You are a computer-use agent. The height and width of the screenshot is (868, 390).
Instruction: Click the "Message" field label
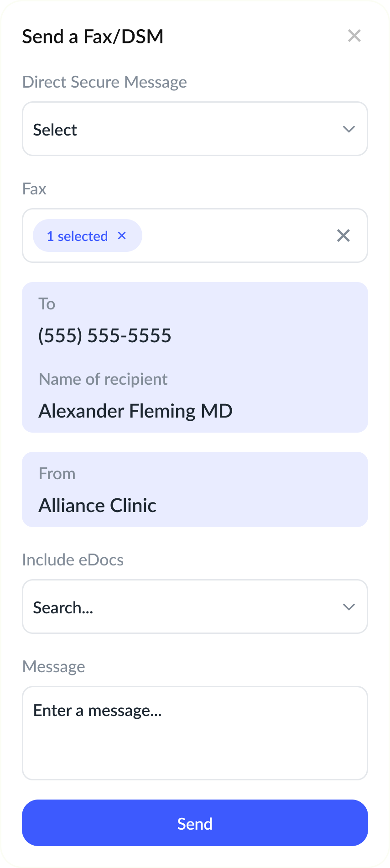pyautogui.click(x=54, y=667)
